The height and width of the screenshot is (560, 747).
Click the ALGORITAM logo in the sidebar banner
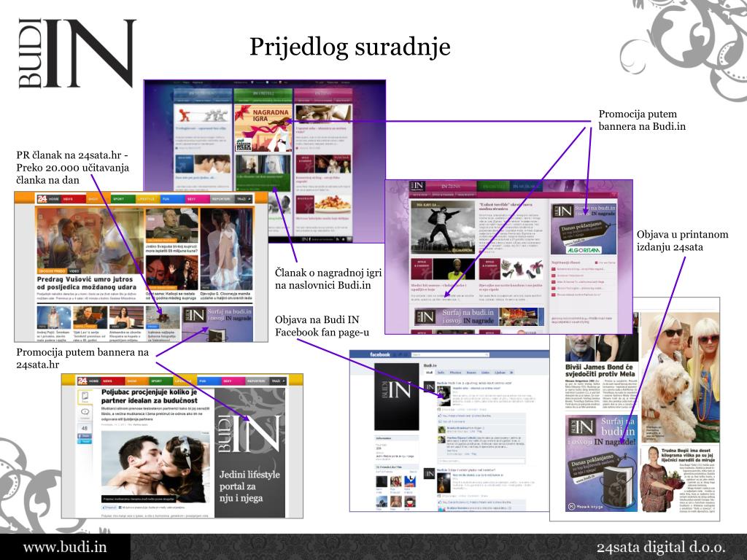pyautogui.click(x=584, y=250)
